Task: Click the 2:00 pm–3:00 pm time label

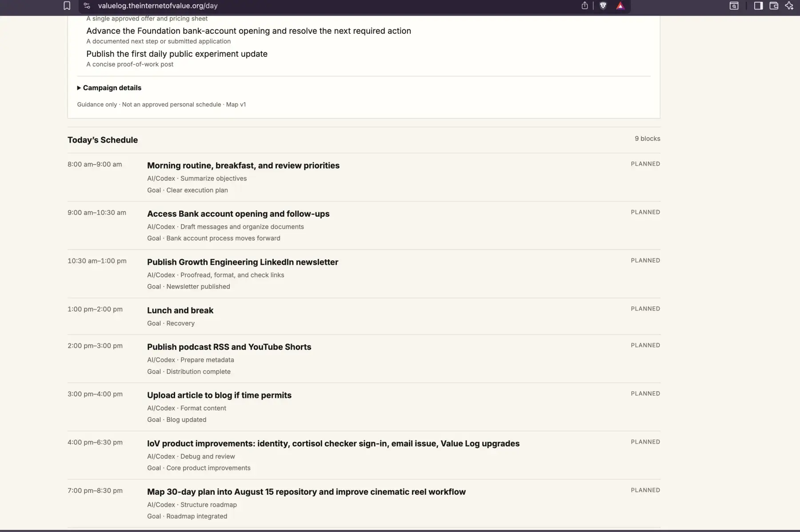Action: point(95,346)
